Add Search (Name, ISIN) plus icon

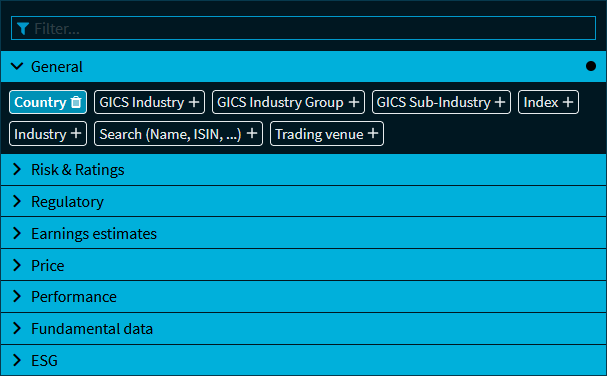(252, 134)
